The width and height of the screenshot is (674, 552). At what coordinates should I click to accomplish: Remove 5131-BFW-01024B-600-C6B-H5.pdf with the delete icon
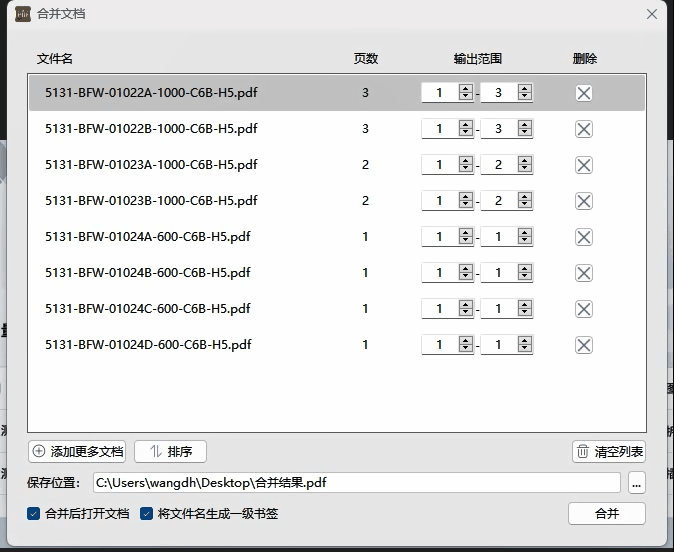pyautogui.click(x=584, y=273)
